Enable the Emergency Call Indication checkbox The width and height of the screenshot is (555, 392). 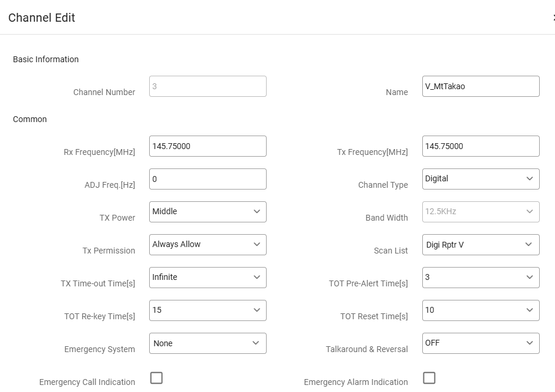(156, 378)
